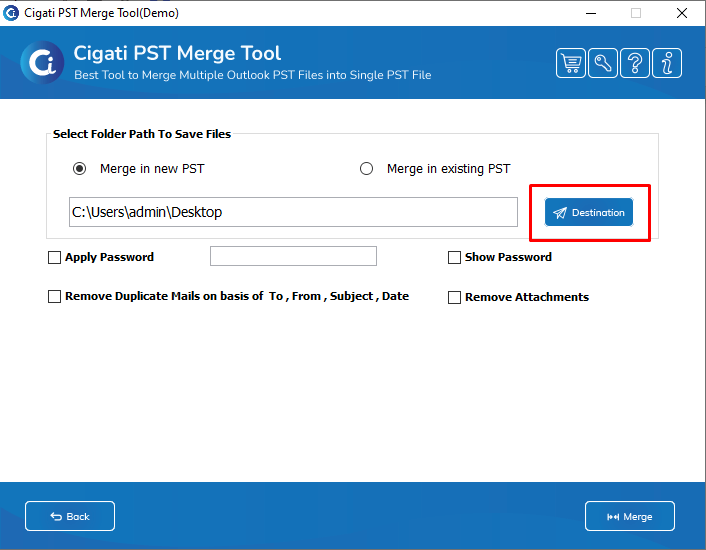This screenshot has height=550, width=706.
Task: Check the Remove Attachments option
Action: coord(454,298)
